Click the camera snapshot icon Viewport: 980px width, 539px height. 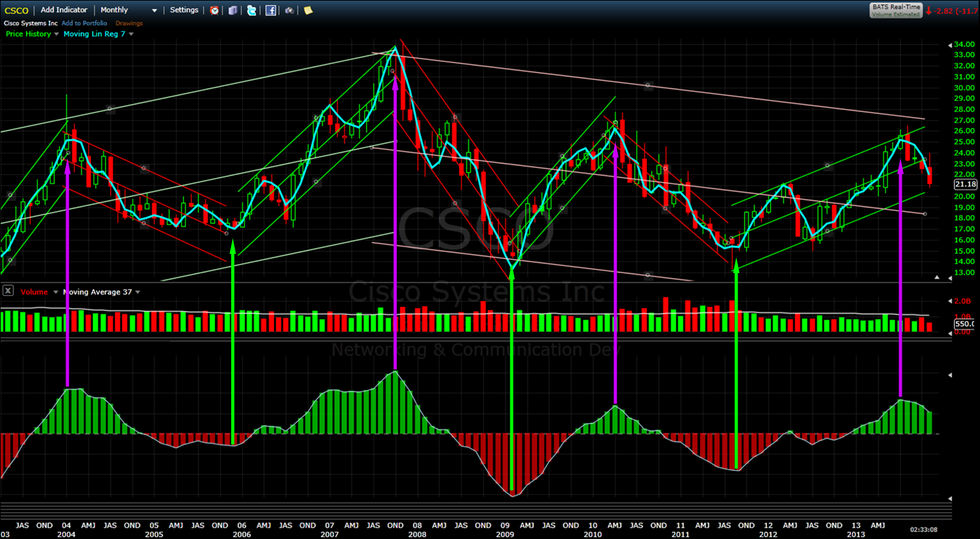pyautogui.click(x=289, y=10)
